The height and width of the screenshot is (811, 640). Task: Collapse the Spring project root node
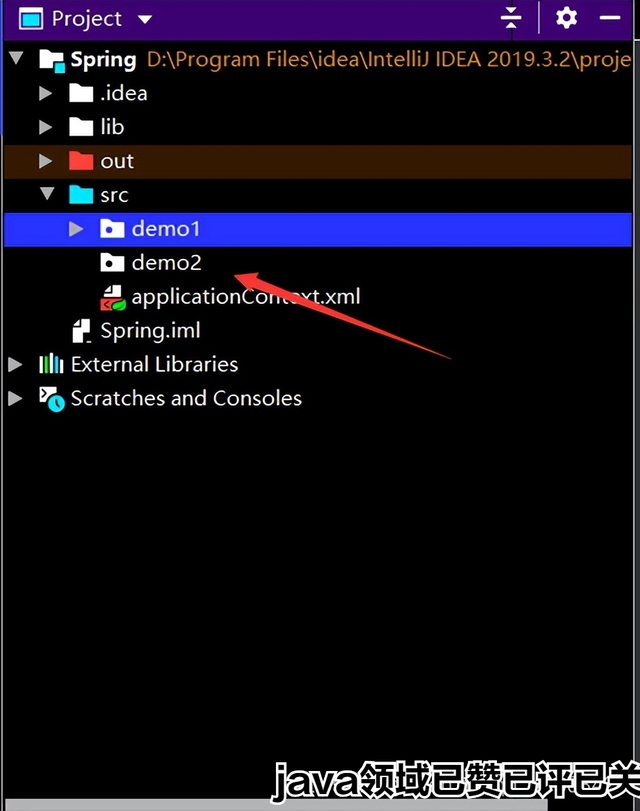pyautogui.click(x=17, y=57)
